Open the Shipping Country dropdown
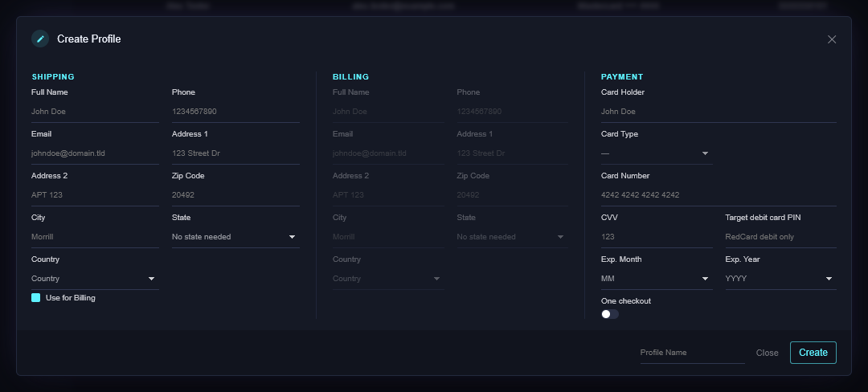868x392 pixels. [x=95, y=279]
